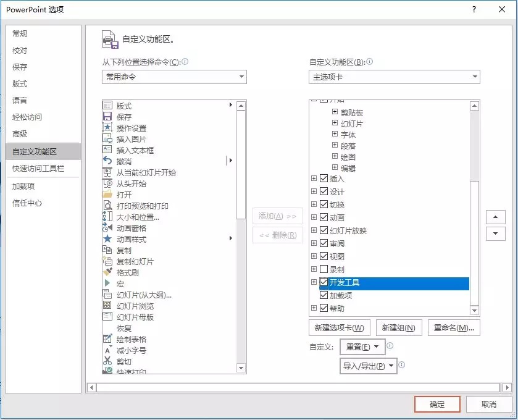Move selected tab down with arrow button
Image resolution: width=518 pixels, height=420 pixels.
[x=496, y=233]
